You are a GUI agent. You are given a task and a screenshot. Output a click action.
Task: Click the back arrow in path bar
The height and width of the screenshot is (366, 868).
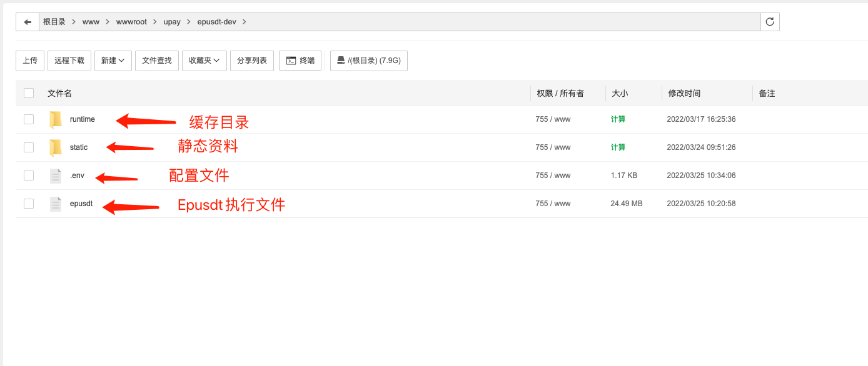[x=28, y=22]
